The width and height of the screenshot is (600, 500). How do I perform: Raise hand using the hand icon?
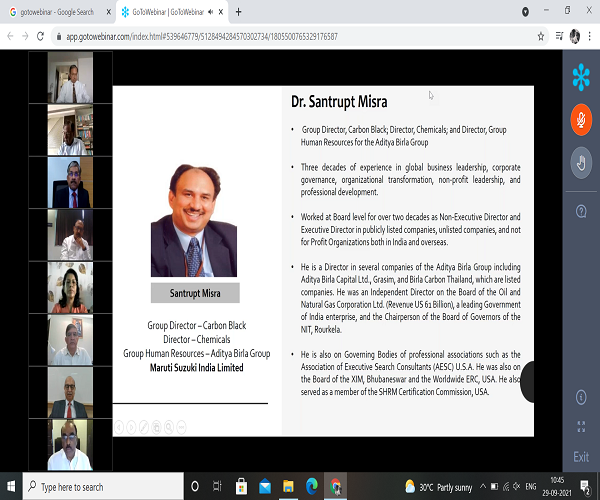pyautogui.click(x=581, y=163)
